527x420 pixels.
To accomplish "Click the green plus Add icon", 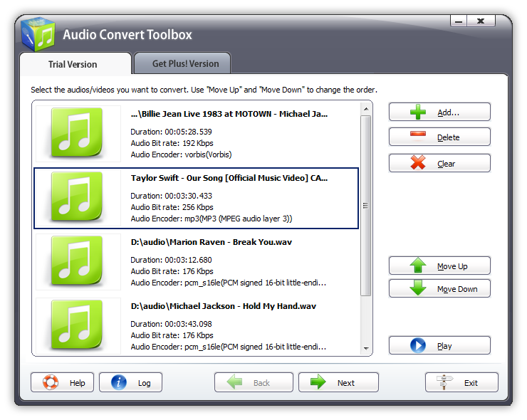I will coord(418,112).
